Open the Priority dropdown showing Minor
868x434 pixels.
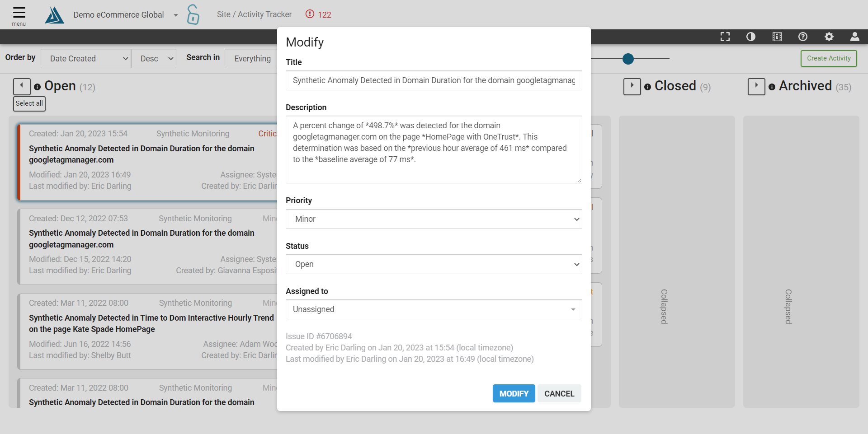(434, 219)
